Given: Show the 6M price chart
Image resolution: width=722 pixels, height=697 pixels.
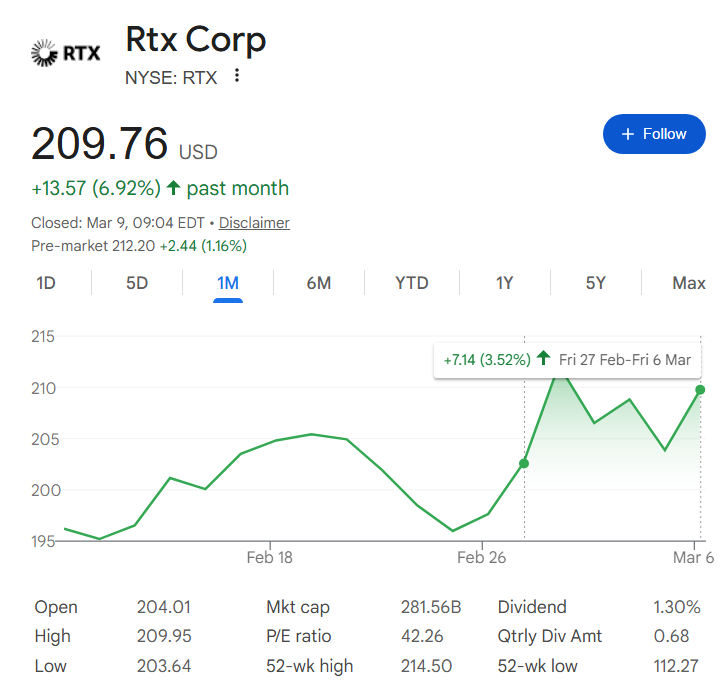Looking at the screenshot, I should pyautogui.click(x=318, y=283).
